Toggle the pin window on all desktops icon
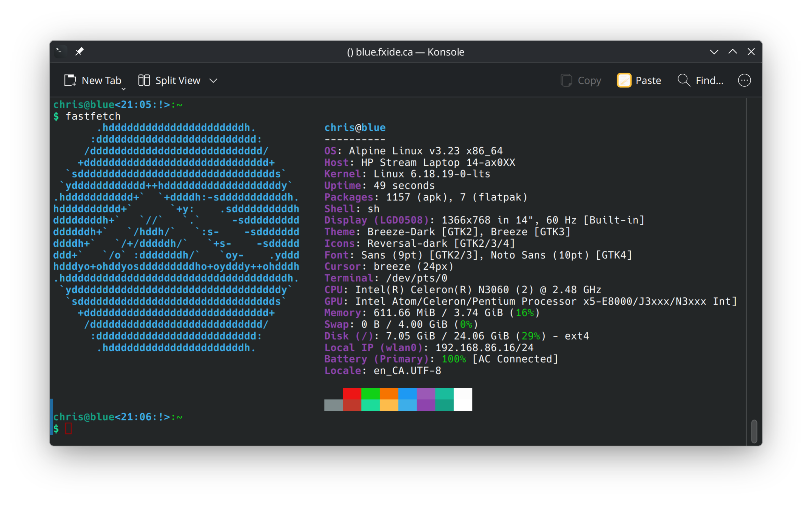 79,51
